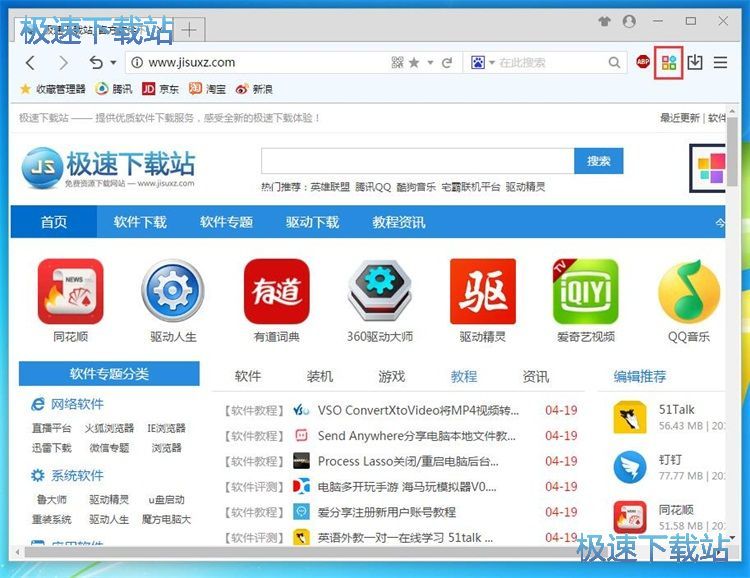750x578 pixels.
Task: Open 收藏管理器 bookmarks manager
Action: 53,89
